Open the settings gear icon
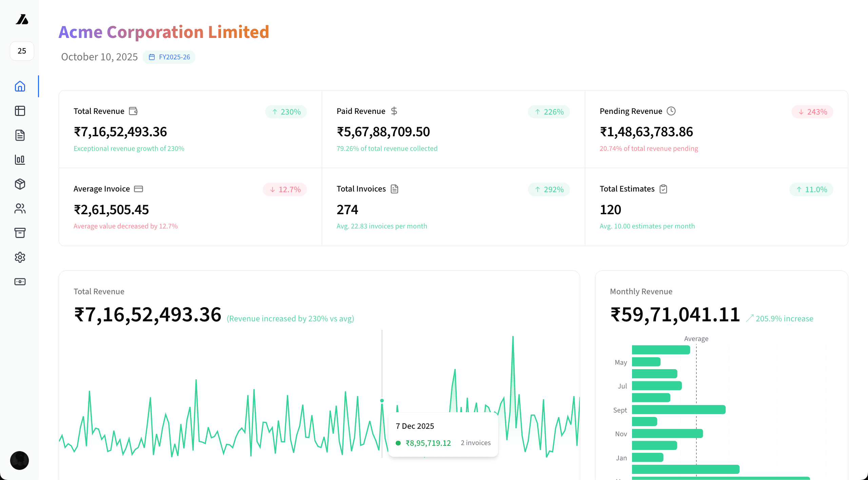Image resolution: width=868 pixels, height=480 pixels. coord(20,257)
